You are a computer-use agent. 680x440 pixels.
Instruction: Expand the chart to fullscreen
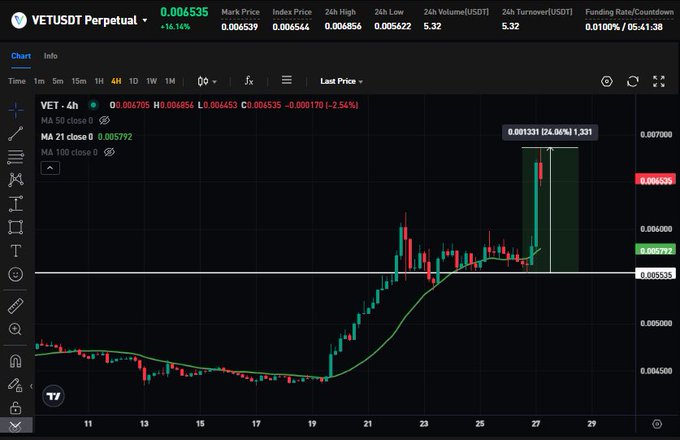pos(659,81)
